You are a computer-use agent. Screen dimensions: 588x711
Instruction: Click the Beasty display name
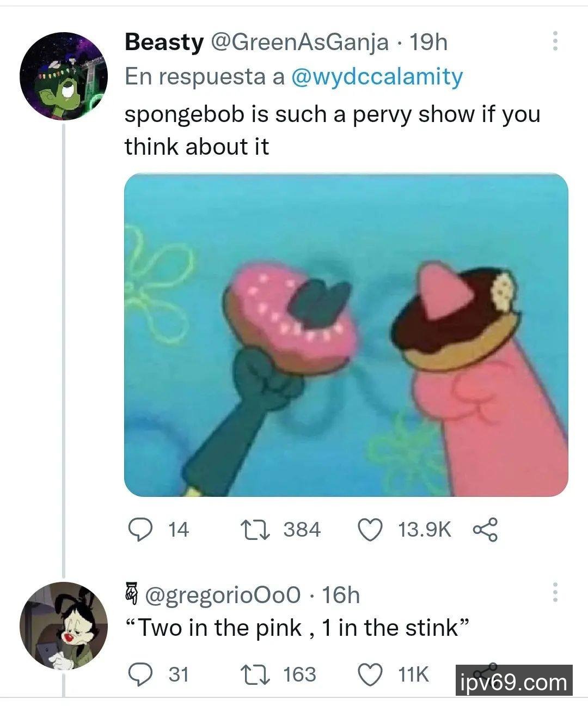pyautogui.click(x=164, y=42)
